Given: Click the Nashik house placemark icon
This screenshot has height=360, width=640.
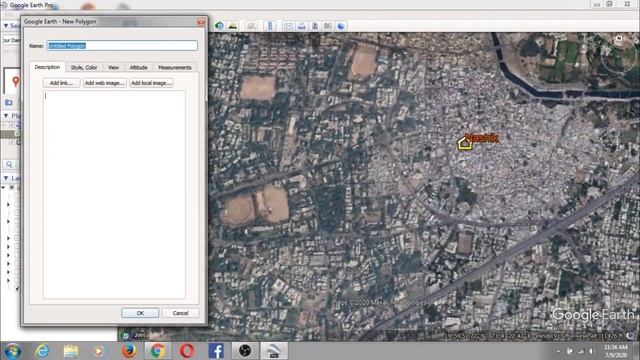Looking at the screenshot, I should pos(464,144).
